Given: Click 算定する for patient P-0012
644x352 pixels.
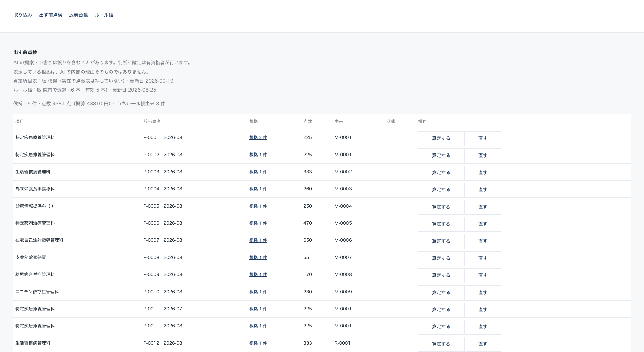Looking at the screenshot, I should tap(441, 344).
